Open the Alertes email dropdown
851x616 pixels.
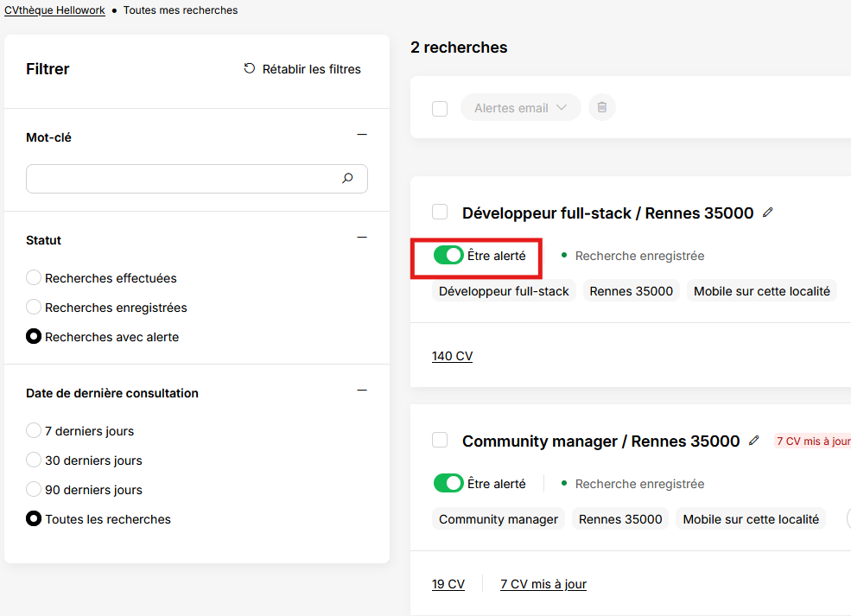point(520,107)
